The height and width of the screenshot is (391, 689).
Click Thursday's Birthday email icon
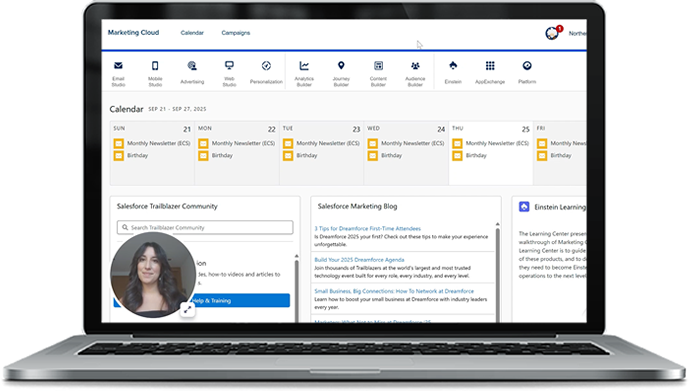click(x=457, y=156)
